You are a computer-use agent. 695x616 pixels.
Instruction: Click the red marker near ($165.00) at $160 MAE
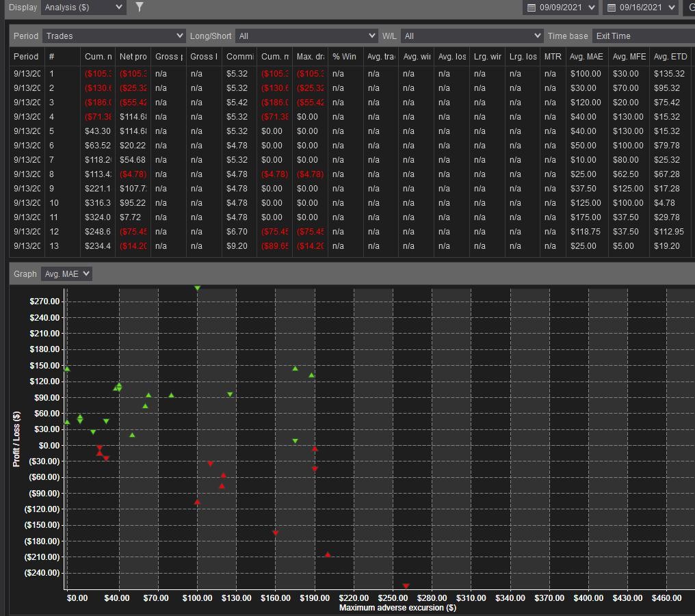click(275, 533)
